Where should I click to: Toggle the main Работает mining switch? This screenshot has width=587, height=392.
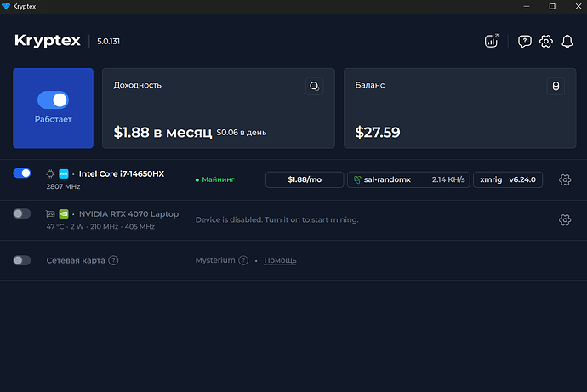(53, 100)
